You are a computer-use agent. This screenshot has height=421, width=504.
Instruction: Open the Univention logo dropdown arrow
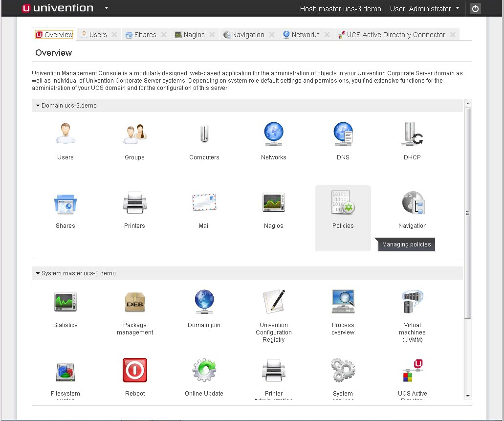[x=107, y=8]
